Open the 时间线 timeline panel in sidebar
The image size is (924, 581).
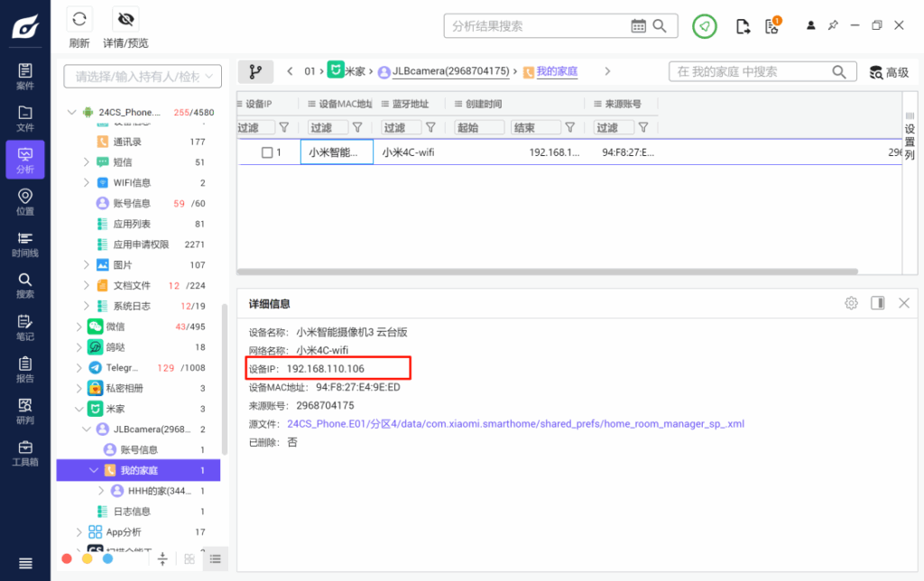click(24, 244)
